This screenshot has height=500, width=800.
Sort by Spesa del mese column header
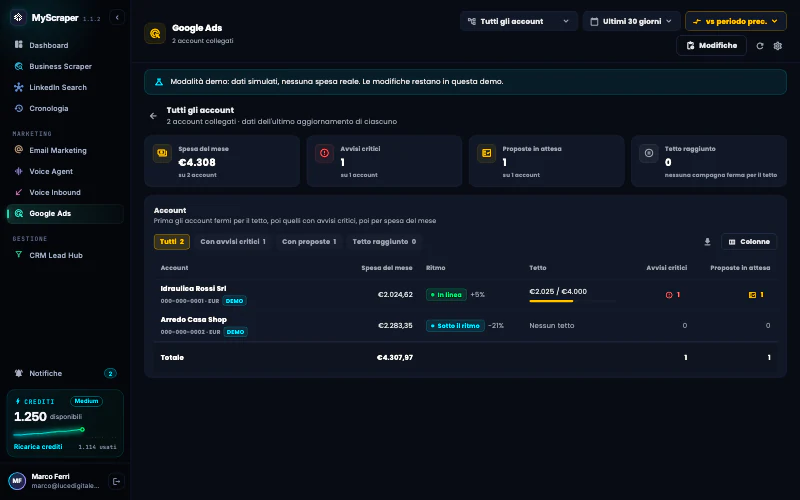[387, 268]
